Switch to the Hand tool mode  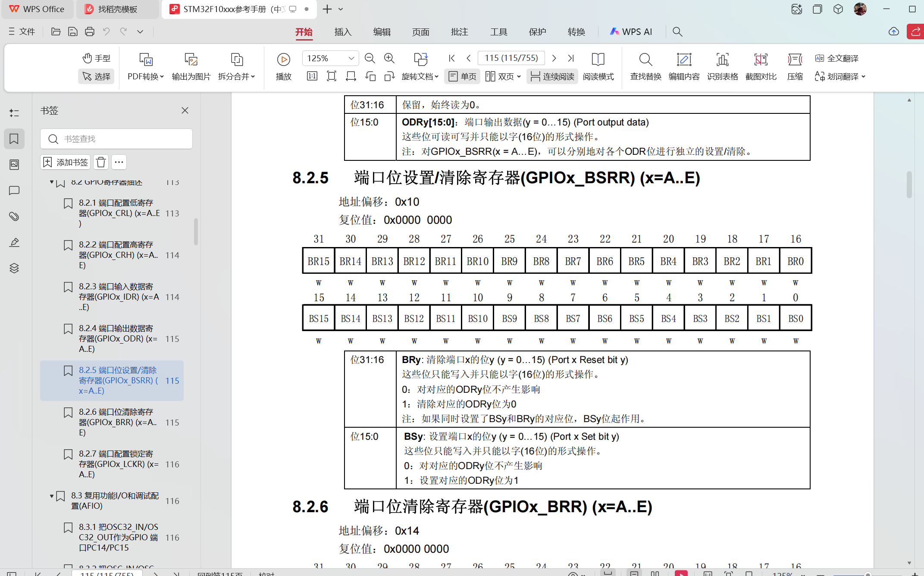point(96,58)
